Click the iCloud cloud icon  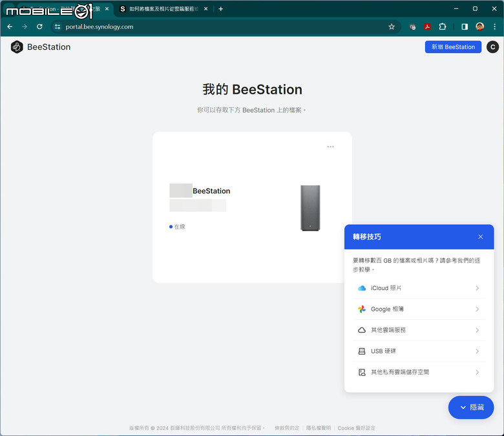(x=362, y=288)
